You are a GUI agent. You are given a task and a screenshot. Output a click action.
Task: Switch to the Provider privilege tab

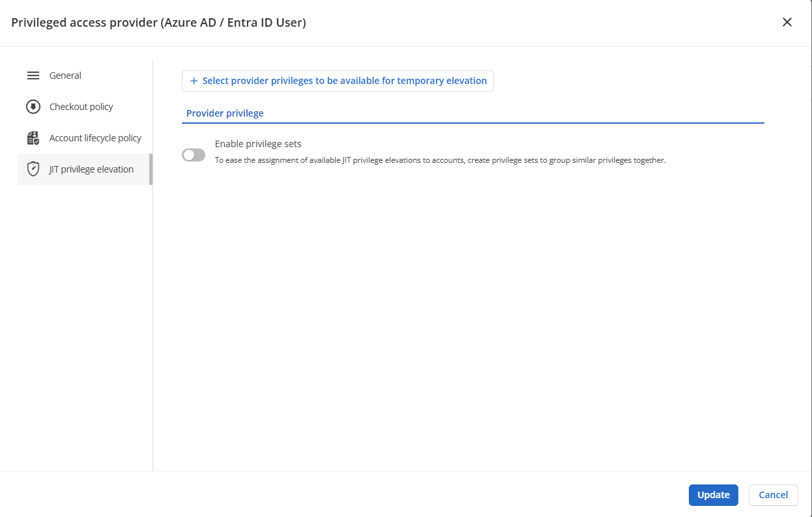(224, 113)
